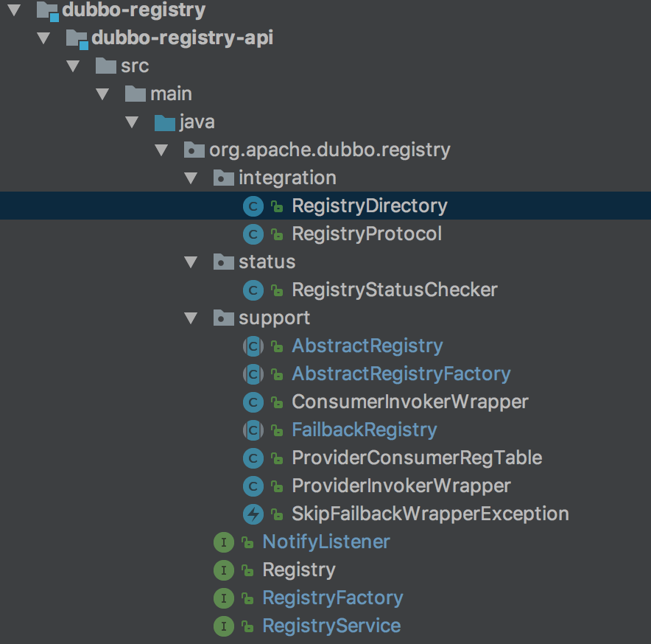This screenshot has height=644, width=651.
Task: Click the RegistryService interface icon
Action: [224, 626]
